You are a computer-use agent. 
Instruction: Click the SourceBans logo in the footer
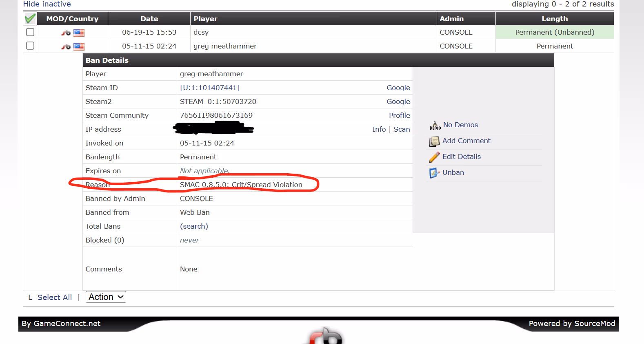(325, 336)
